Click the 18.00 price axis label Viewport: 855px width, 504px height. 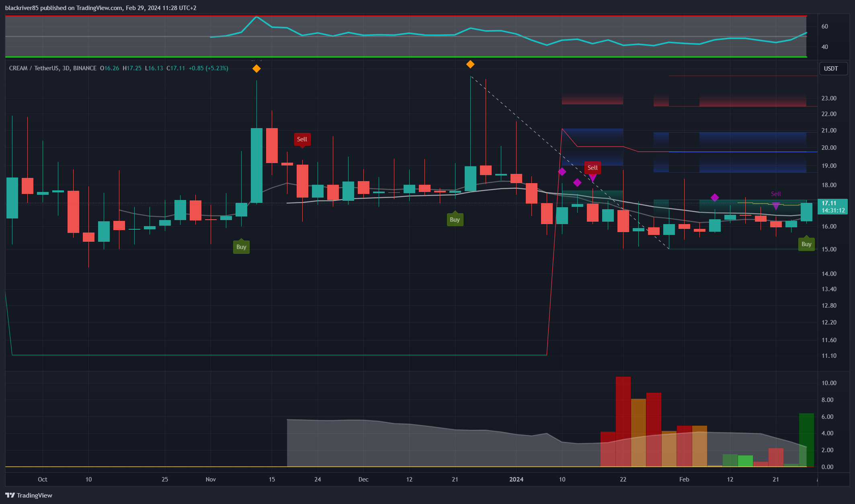829,185
